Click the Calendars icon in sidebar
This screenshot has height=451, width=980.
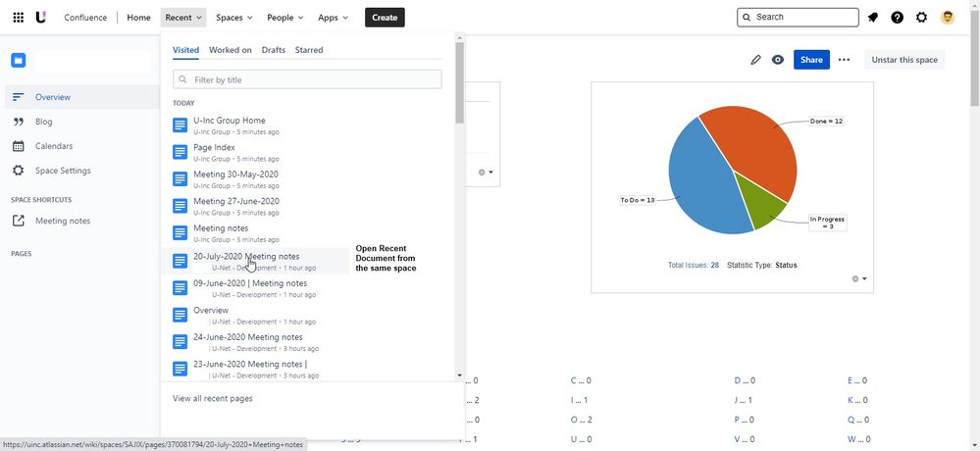18,146
